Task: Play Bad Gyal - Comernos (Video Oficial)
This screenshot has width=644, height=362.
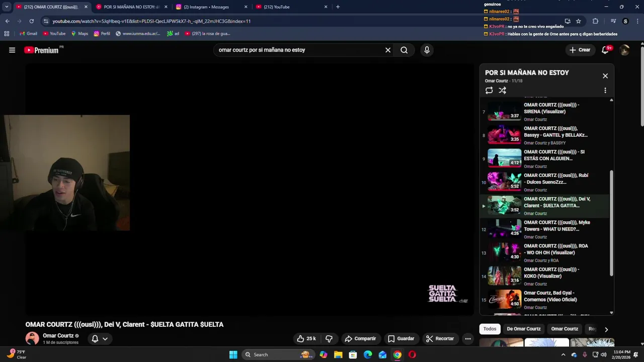Action: tap(545, 300)
